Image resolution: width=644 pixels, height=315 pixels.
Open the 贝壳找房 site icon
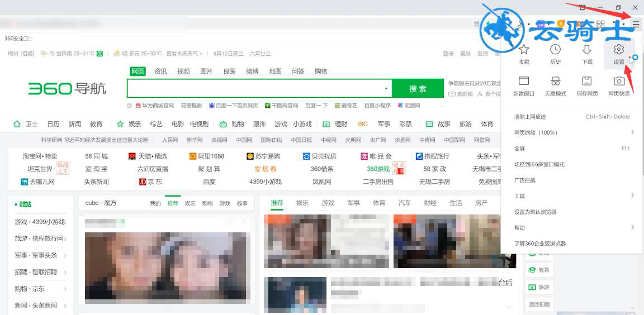coord(306,156)
